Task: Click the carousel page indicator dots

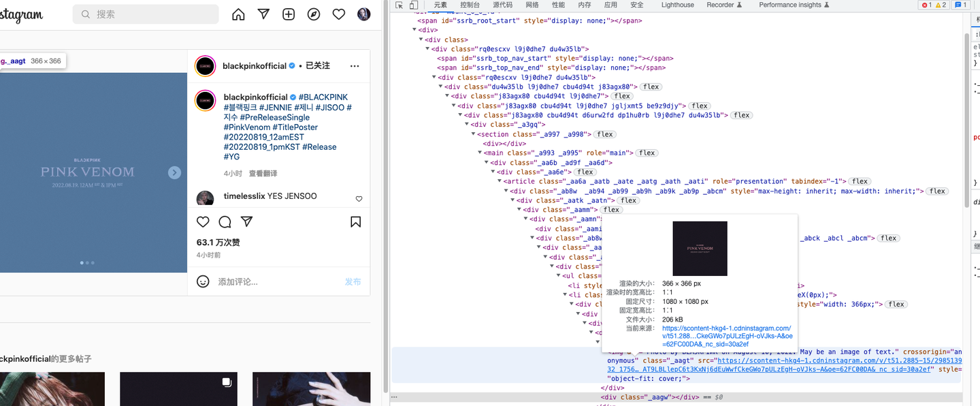Action: 87,263
